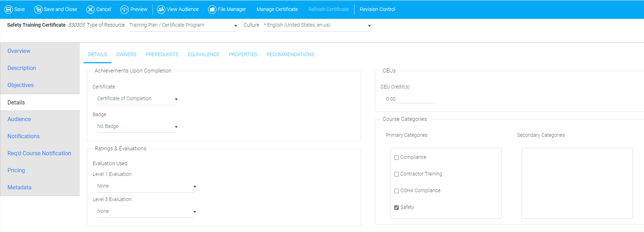Click the Save and Close icon
Viewport: 644px width, 232px height.
click(x=38, y=10)
